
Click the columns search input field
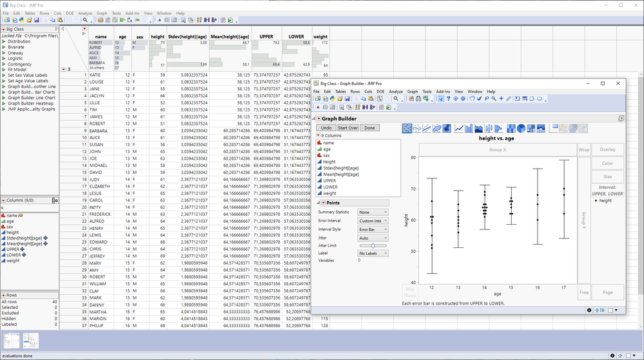click(x=30, y=208)
